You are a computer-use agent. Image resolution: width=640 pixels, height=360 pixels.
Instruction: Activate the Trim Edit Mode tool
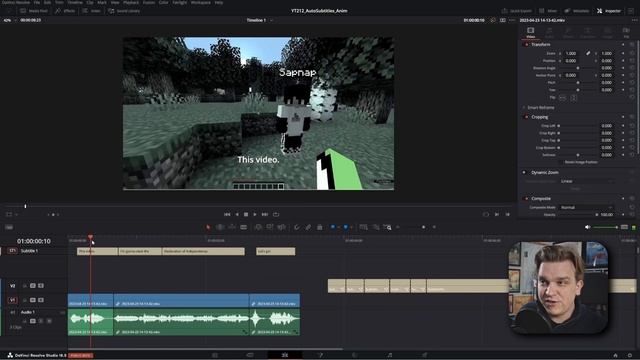[220, 227]
